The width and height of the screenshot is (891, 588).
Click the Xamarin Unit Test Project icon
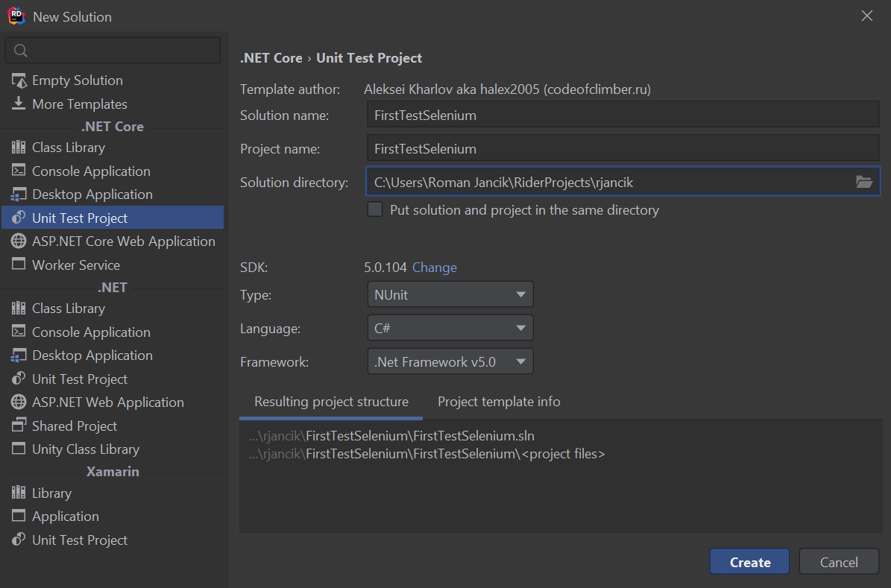click(19, 540)
